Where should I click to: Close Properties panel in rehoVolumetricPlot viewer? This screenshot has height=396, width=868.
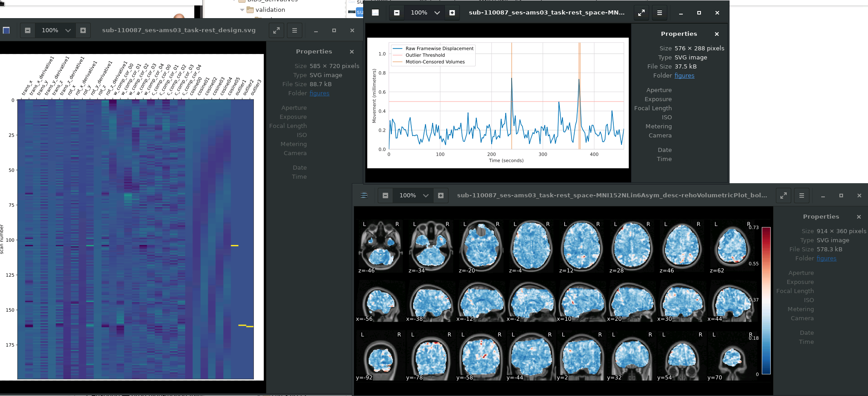tap(859, 217)
